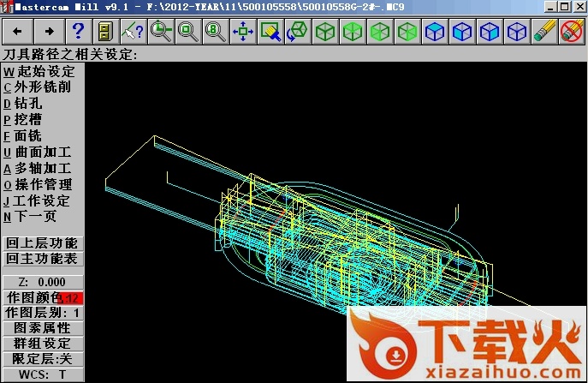This screenshot has height=383, width=588.
Task: Click the WCS: T button
Action: [43, 374]
